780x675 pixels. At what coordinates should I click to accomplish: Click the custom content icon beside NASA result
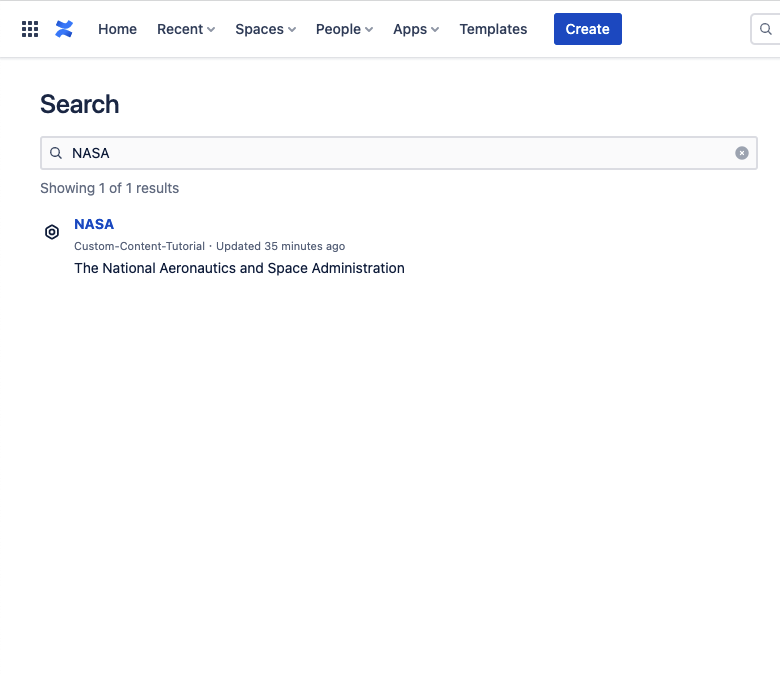52,232
